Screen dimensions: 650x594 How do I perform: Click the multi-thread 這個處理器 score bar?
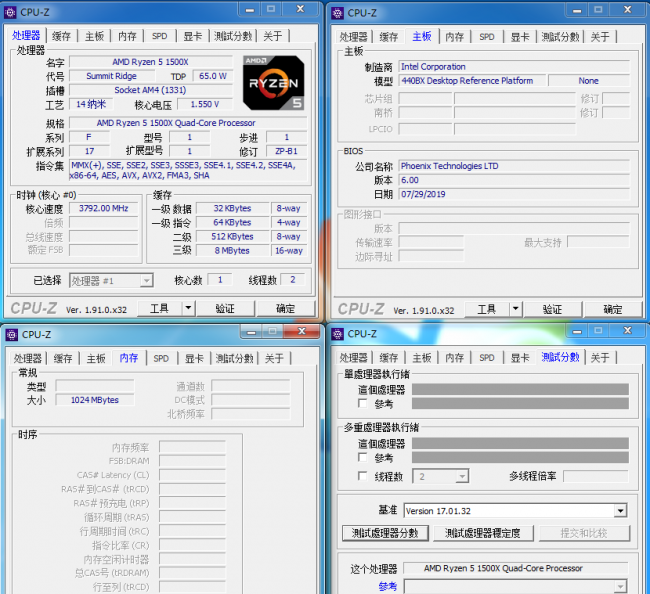pos(520,443)
